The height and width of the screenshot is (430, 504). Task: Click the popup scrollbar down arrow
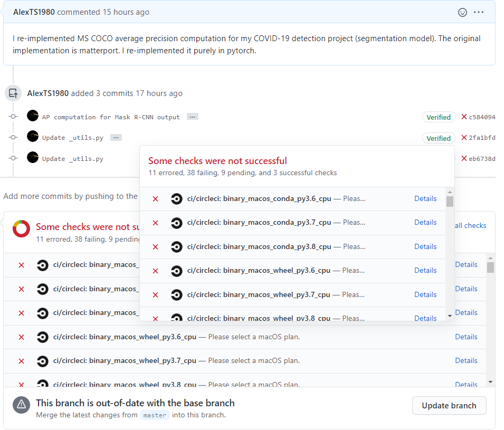450,316
